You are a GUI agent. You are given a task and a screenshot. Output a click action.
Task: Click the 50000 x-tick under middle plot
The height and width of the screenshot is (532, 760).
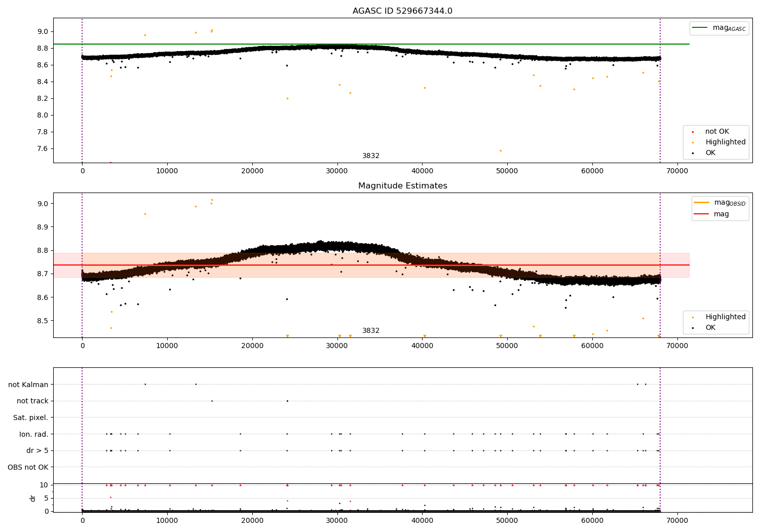tap(507, 346)
